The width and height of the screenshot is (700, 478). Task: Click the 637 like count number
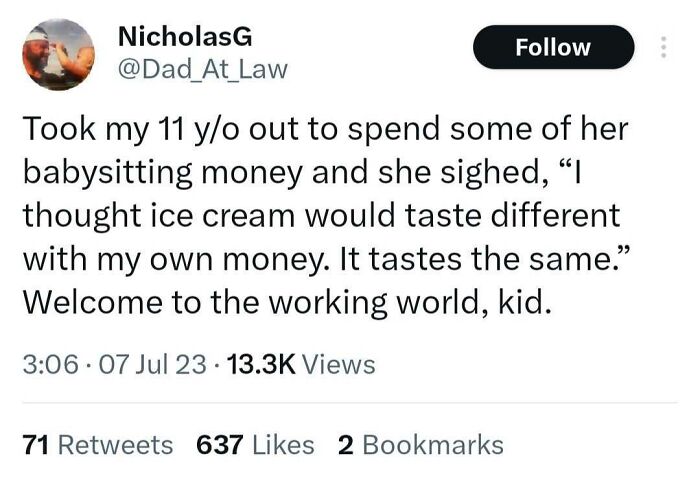219,444
